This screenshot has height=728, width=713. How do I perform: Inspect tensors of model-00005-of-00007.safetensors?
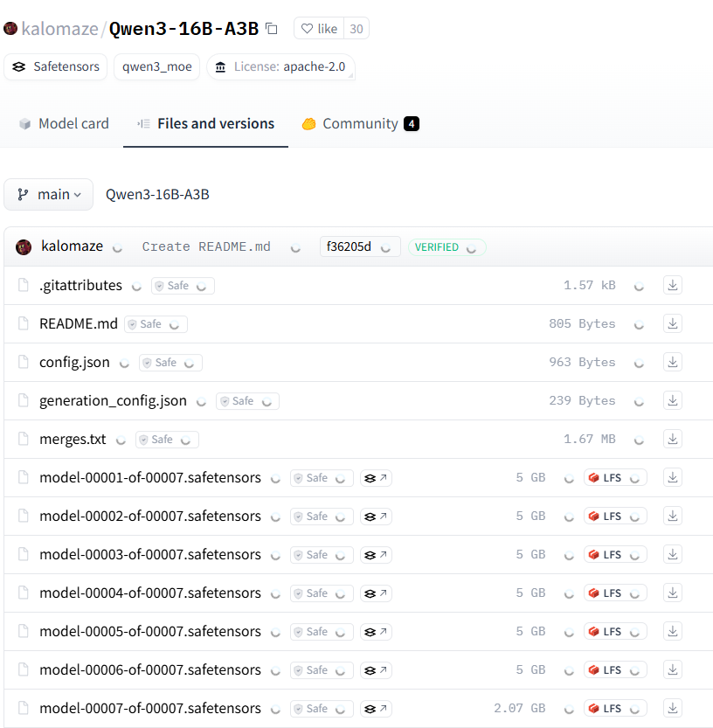(376, 632)
